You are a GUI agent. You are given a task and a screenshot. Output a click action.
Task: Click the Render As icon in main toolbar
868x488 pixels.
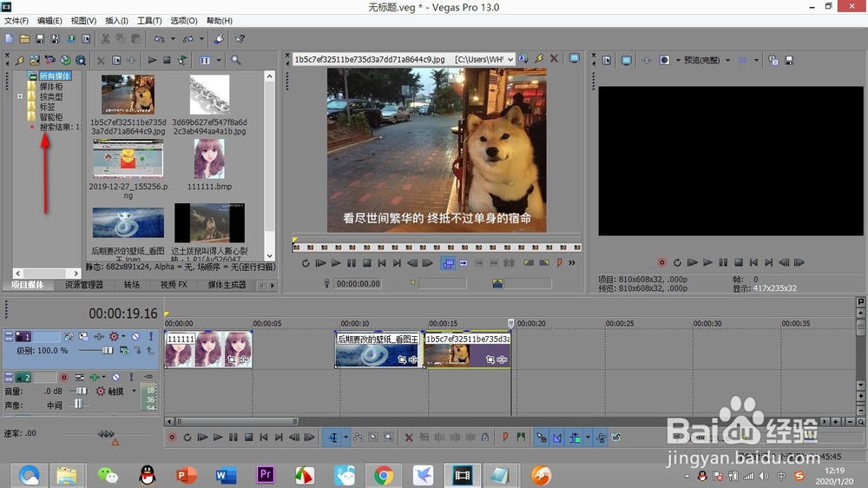[x=71, y=39]
